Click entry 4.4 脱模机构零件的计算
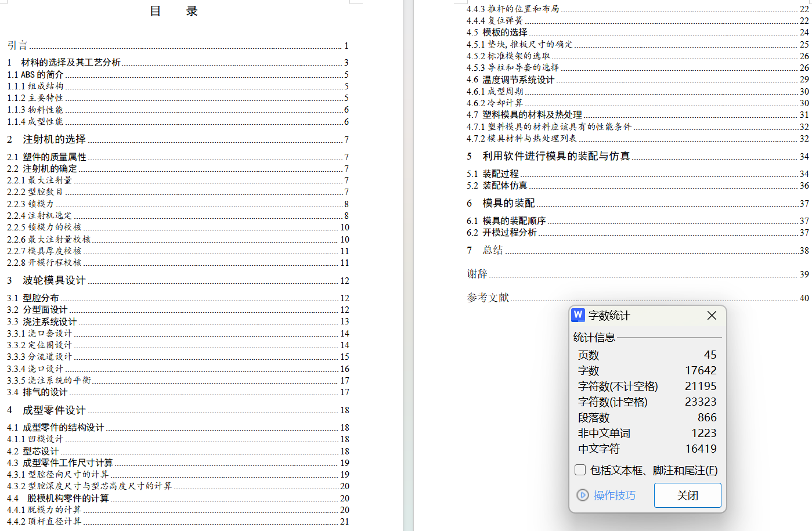The height and width of the screenshot is (531, 812). pos(178,498)
